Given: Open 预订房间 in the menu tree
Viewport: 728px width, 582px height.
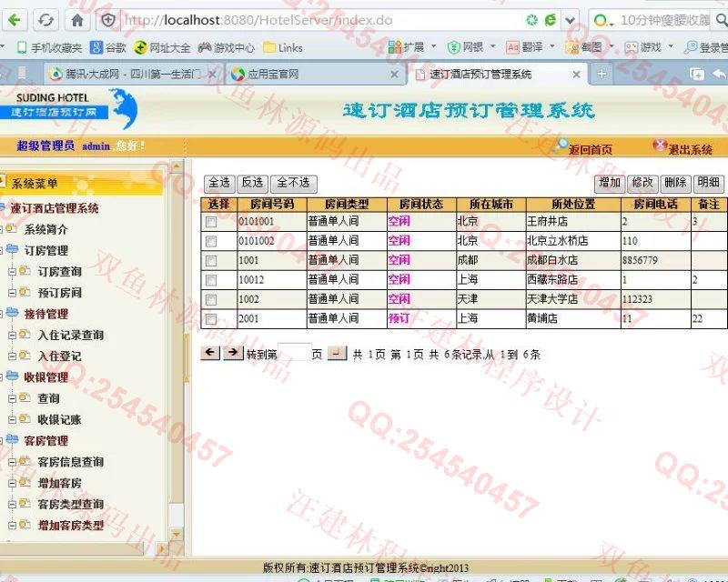Looking at the screenshot, I should [59, 293].
